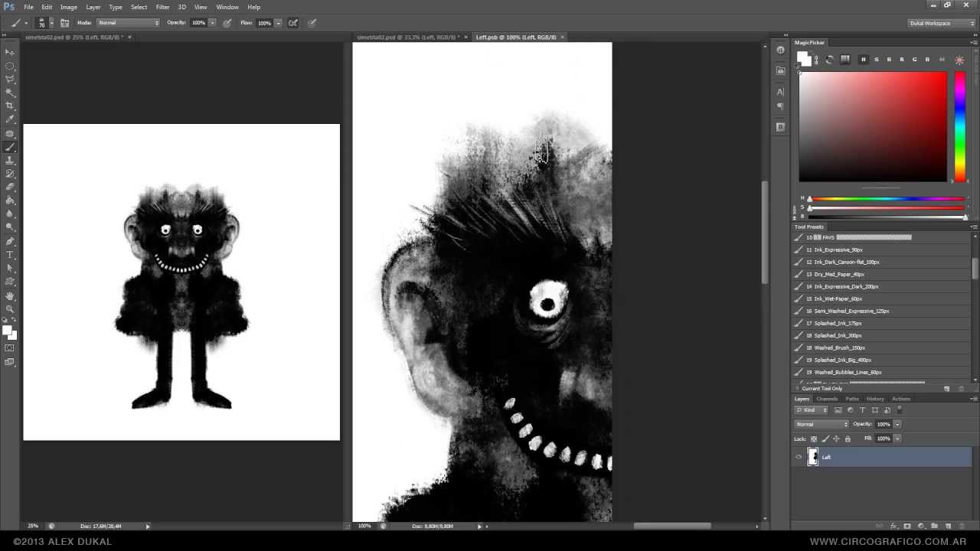Open brush blending Mode dropdown
Screen dimensions: 980x551
coord(129,23)
